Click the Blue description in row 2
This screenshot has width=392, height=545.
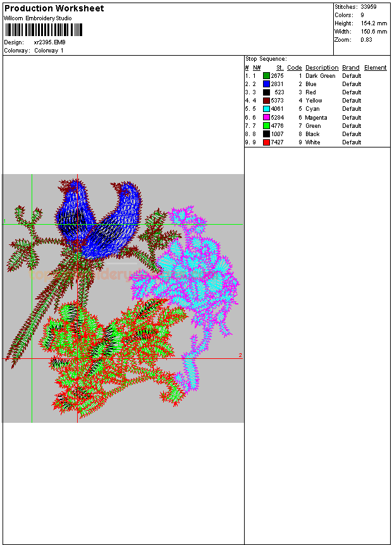[x=310, y=84]
